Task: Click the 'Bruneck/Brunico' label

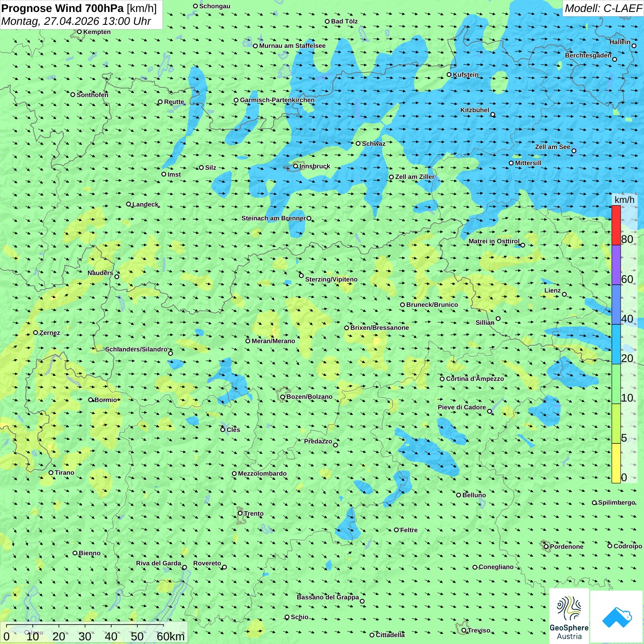Action: pyautogui.click(x=432, y=305)
